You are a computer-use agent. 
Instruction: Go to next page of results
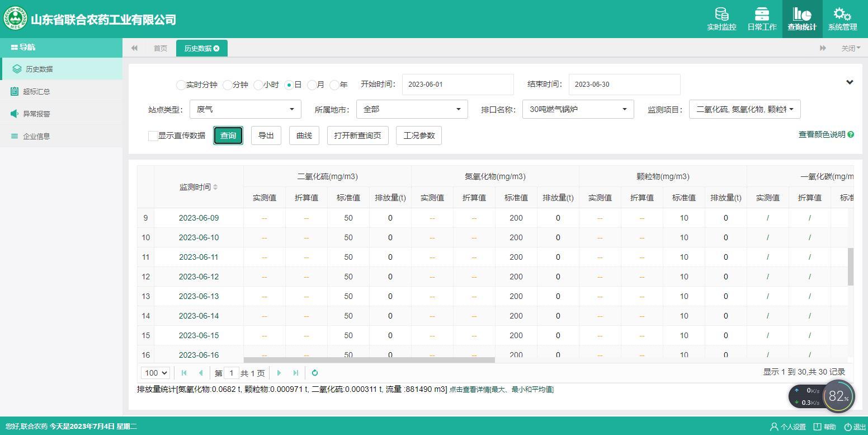tap(279, 373)
